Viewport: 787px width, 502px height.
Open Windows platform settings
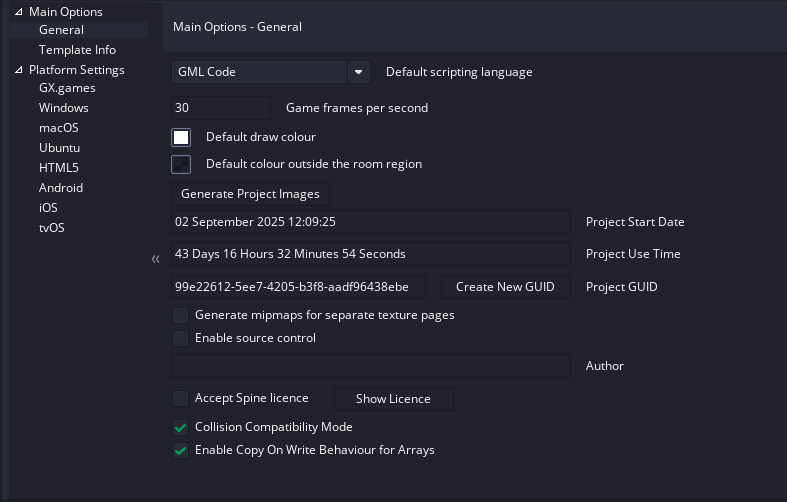point(63,108)
